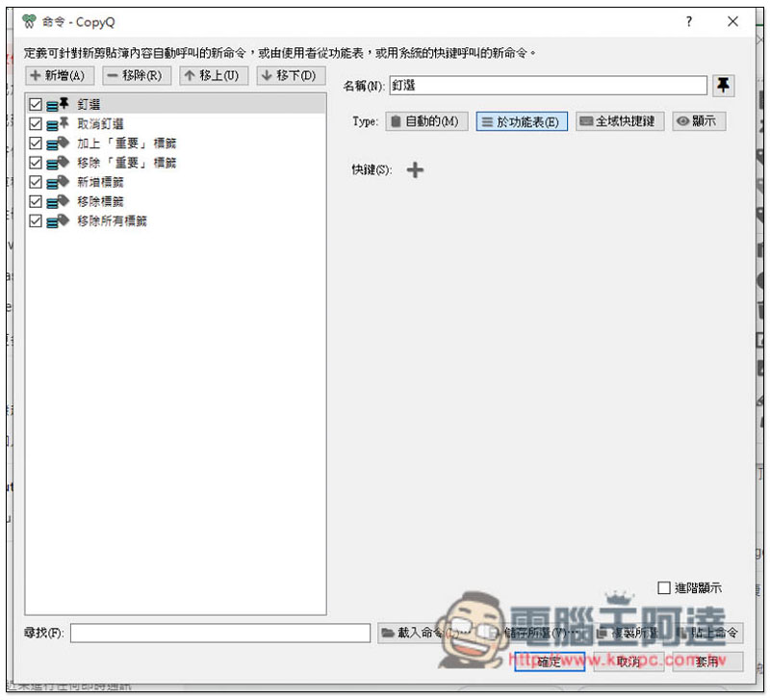Select the 移除「重要」標籤 command
770x700 pixels.
click(x=176, y=163)
